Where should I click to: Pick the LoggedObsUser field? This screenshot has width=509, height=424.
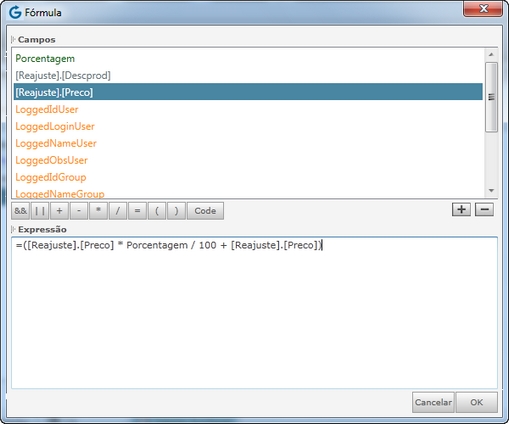point(248,160)
